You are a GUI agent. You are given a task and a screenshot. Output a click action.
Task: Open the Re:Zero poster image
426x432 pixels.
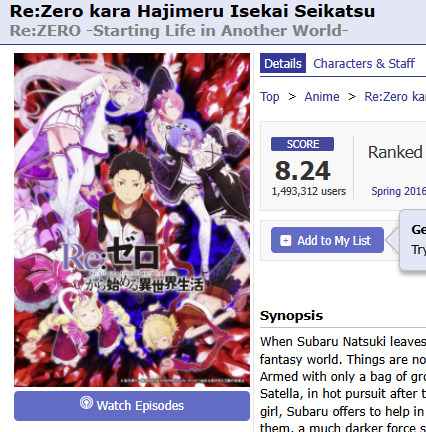pos(132,220)
